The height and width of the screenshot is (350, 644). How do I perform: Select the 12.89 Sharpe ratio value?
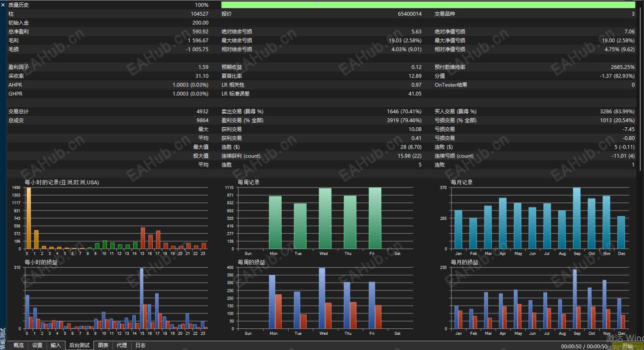point(415,76)
